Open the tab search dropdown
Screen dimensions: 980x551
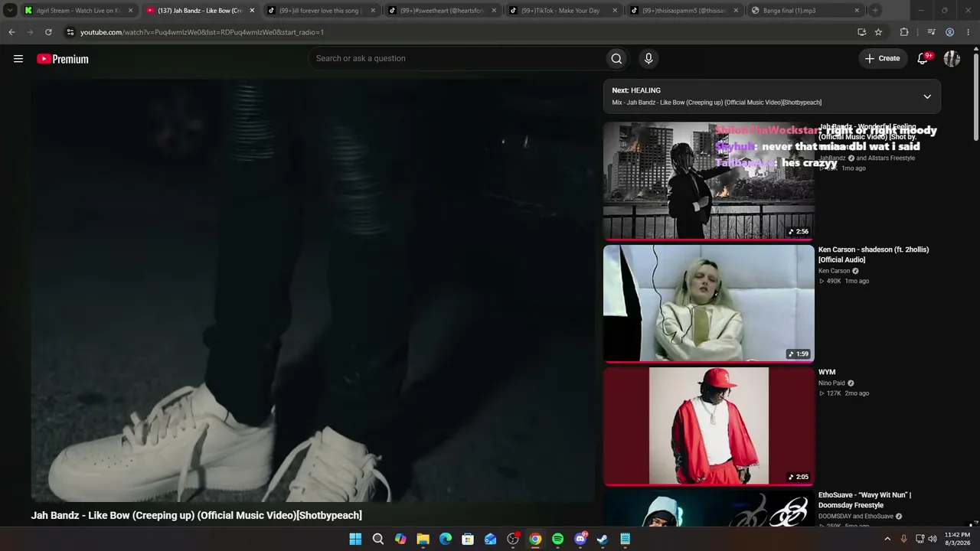click(10, 11)
